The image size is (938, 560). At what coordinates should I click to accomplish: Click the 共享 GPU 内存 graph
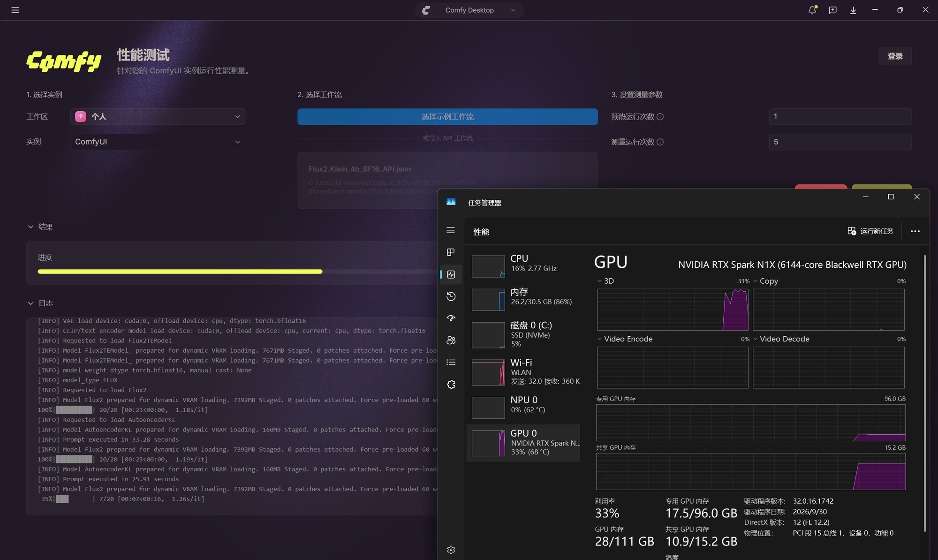coord(750,471)
